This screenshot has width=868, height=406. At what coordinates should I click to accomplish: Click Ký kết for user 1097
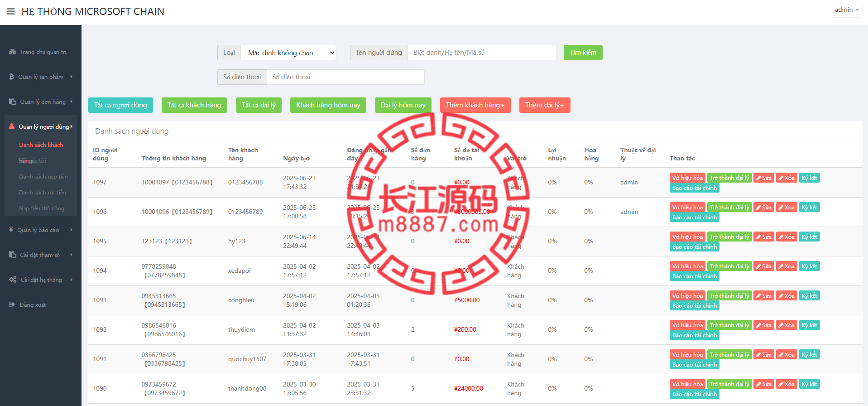click(x=810, y=178)
